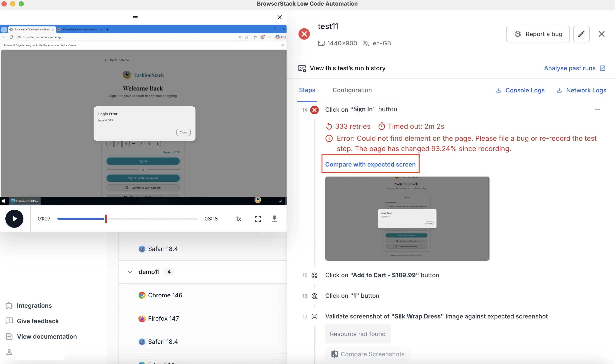Download the session video
Screen dimensions: 615x364
pos(275,219)
